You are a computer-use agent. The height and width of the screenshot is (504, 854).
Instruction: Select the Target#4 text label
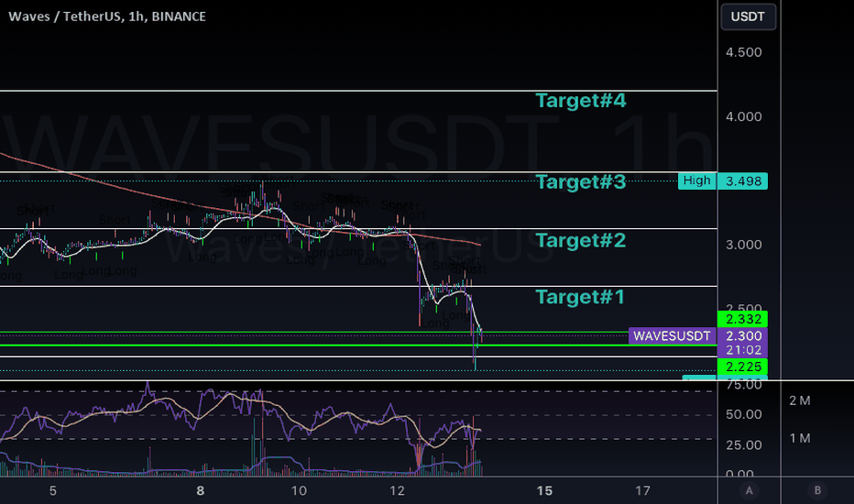click(581, 100)
